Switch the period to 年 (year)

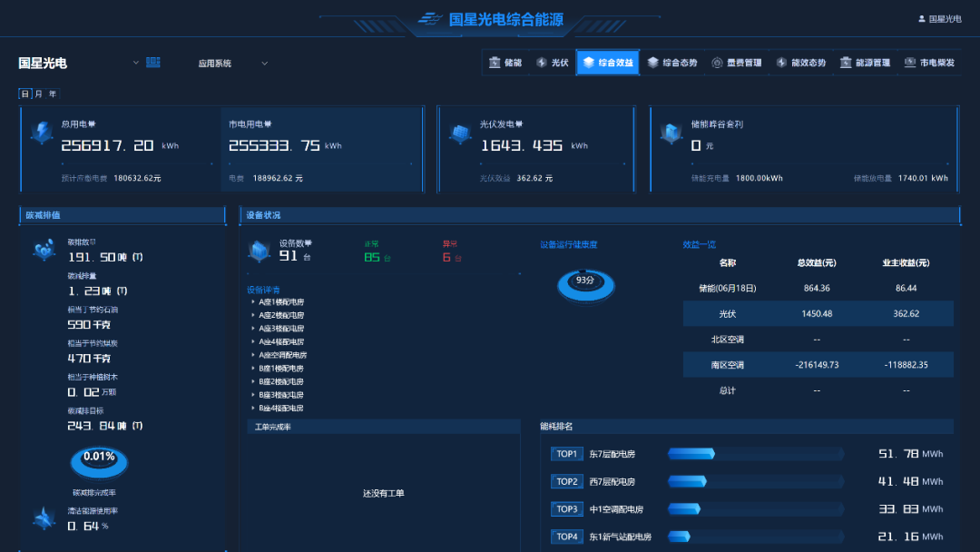53,94
